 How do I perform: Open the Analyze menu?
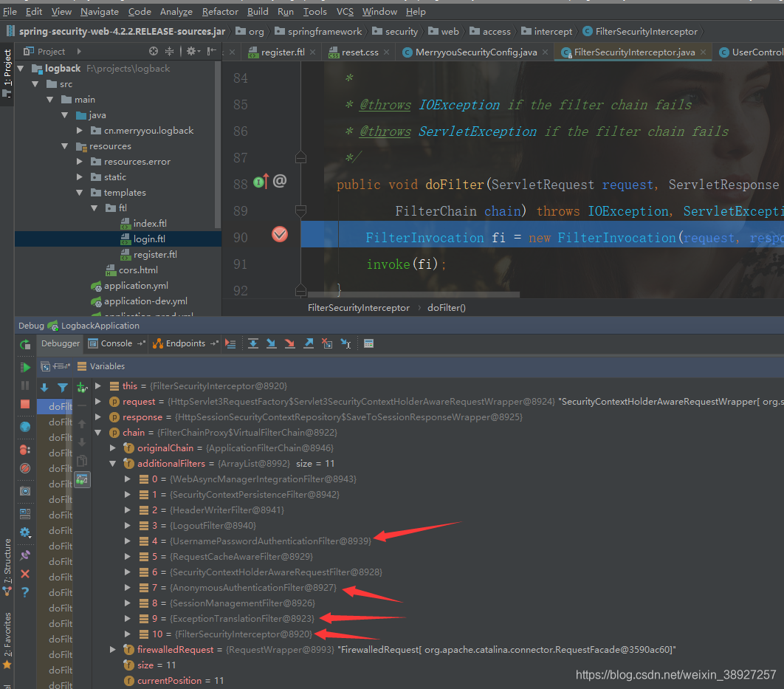point(176,11)
